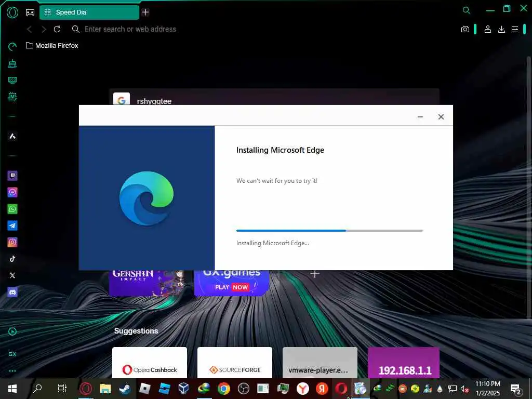Open the GX Corner gamepad icon
This screenshot has width=532, height=399.
[x=30, y=12]
